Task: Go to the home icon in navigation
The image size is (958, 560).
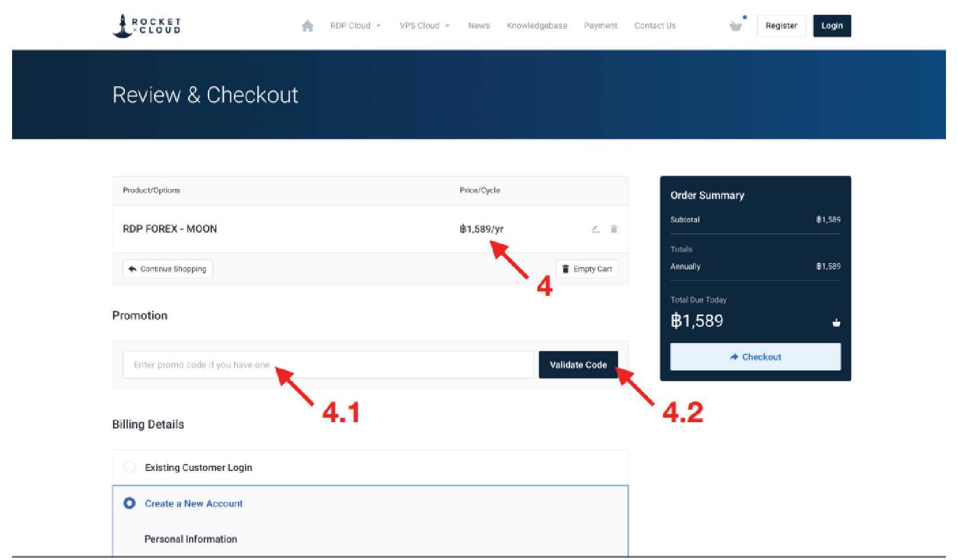Action: tap(307, 26)
